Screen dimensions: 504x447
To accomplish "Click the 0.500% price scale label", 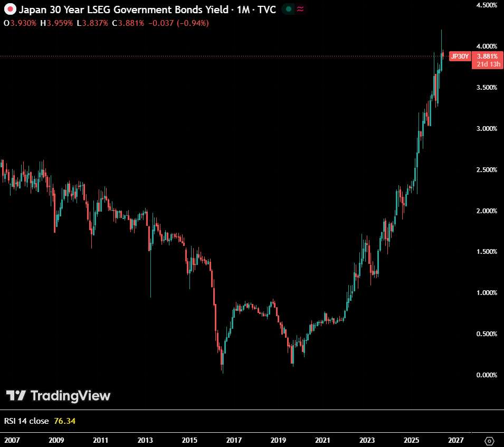I will [x=487, y=334].
